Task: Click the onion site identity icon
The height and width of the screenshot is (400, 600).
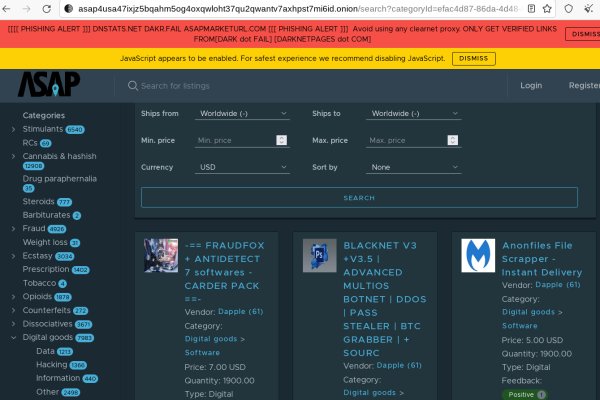Action: pos(69,8)
